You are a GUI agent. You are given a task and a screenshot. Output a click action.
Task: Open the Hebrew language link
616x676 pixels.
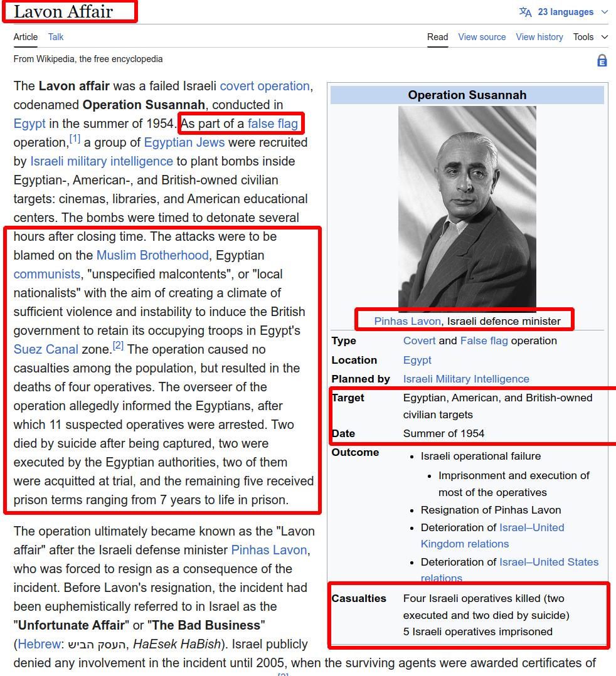[39, 644]
